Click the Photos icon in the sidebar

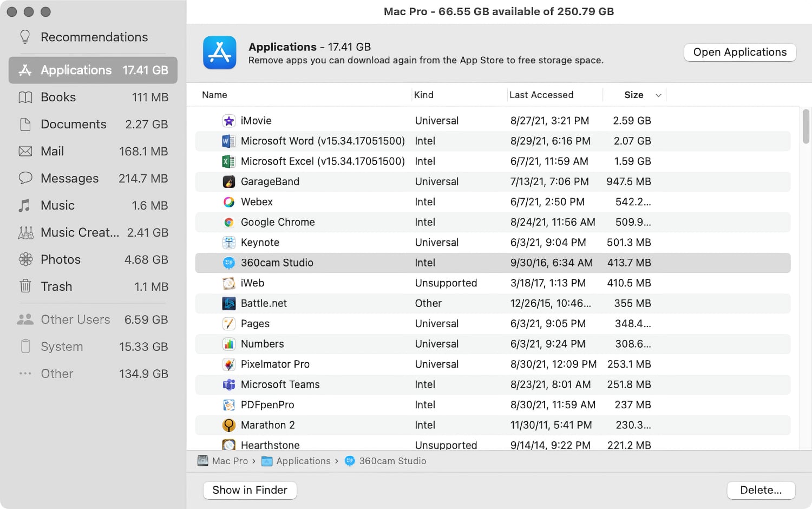tap(25, 259)
